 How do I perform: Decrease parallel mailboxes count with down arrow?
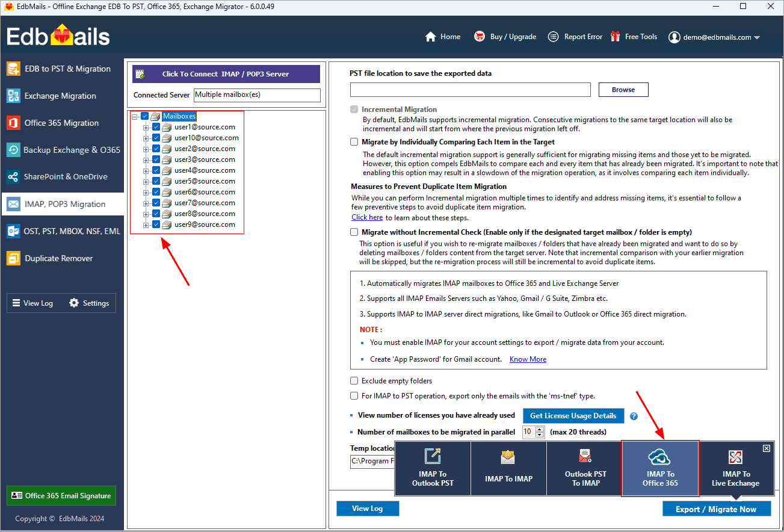(539, 435)
